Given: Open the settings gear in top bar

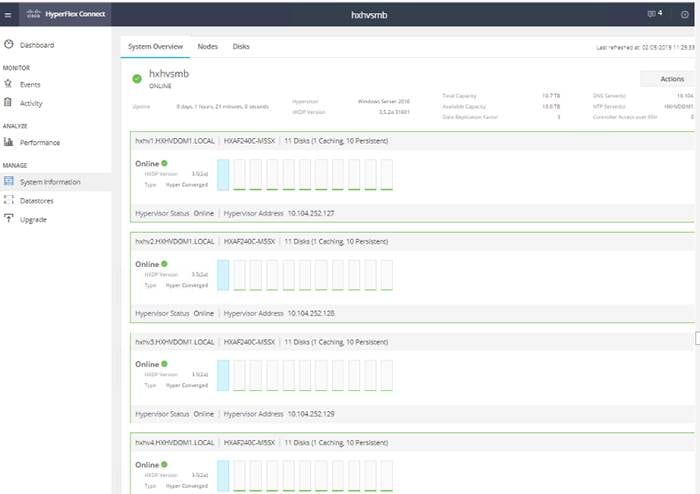Looking at the screenshot, I should click(x=684, y=15).
